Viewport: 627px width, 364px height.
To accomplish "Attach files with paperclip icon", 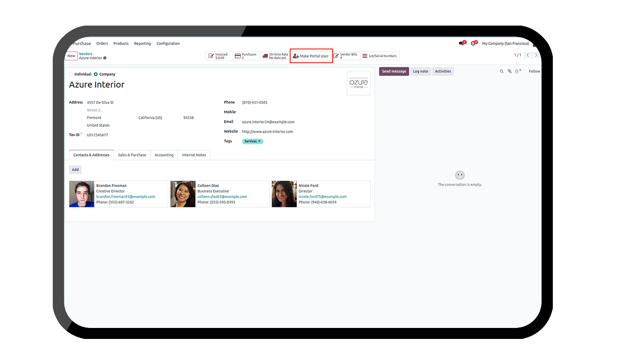I will click(509, 72).
